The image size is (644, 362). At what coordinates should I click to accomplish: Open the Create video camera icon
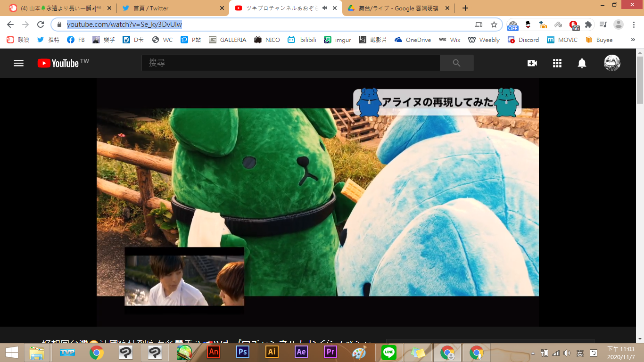click(x=532, y=63)
